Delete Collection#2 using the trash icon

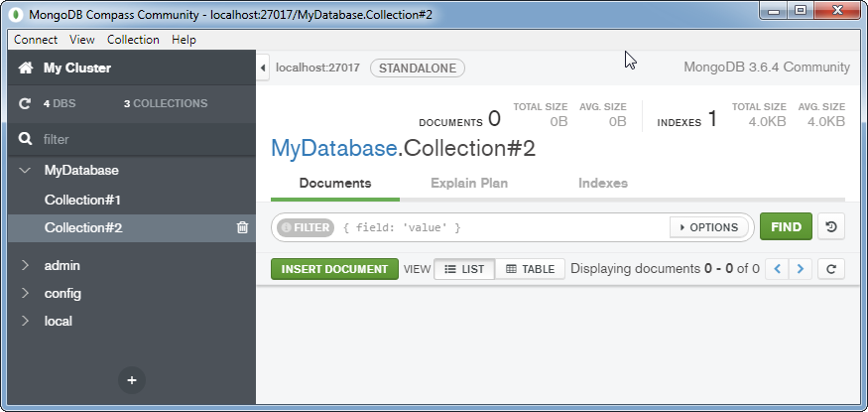(x=242, y=227)
